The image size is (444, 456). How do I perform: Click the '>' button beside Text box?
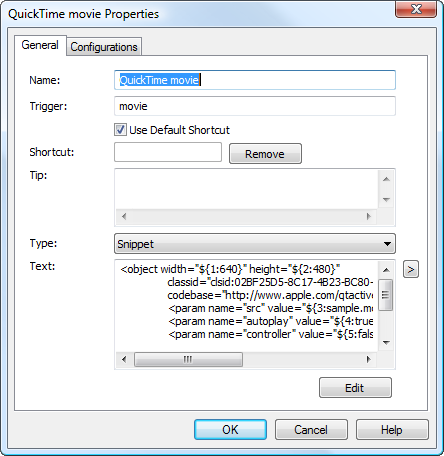pos(411,269)
